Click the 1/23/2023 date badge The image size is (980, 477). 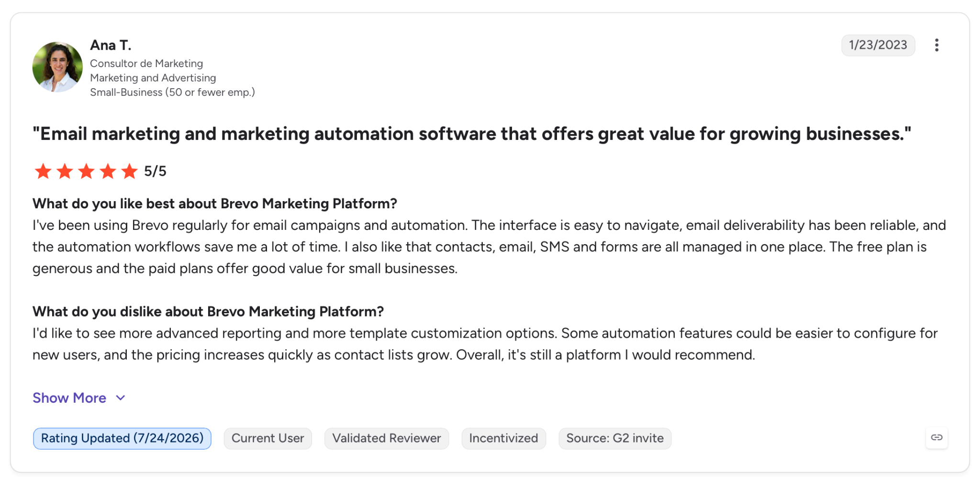point(878,45)
